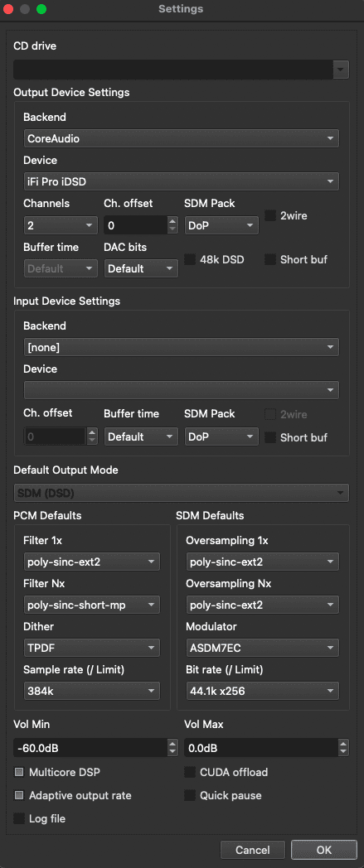Screen dimensions: 364x868
Task: Increase Ch. offset with up stepper arrow
Action: coord(172,221)
